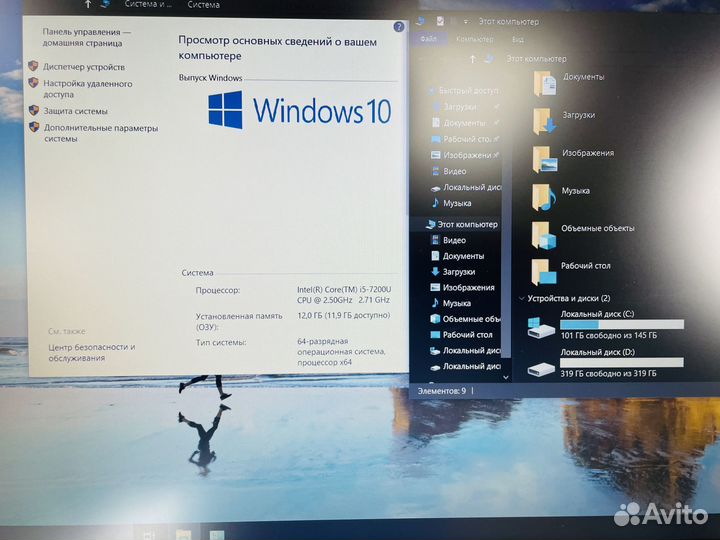Open pinned Документы under Быстрый доступ
The image size is (720, 540).
[466, 123]
